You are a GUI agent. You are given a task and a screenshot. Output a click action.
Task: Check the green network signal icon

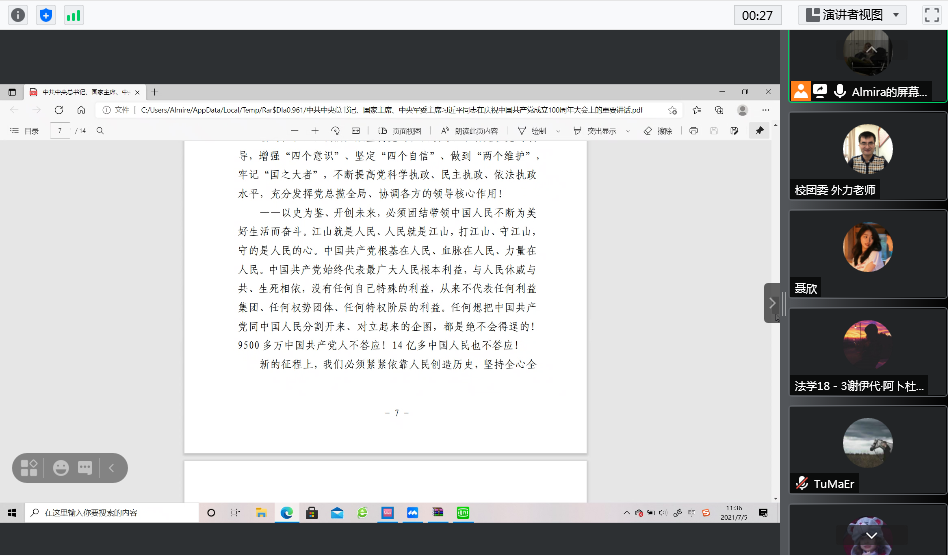(73, 15)
